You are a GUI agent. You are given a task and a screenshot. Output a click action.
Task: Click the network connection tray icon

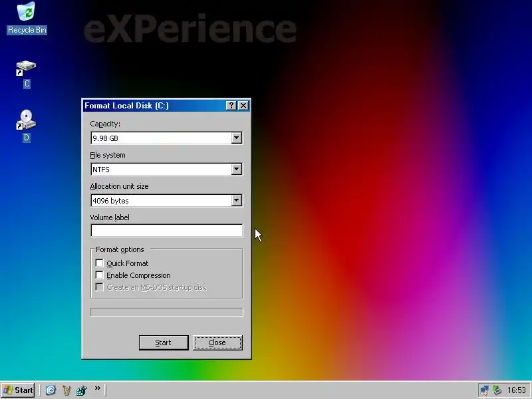pos(484,390)
